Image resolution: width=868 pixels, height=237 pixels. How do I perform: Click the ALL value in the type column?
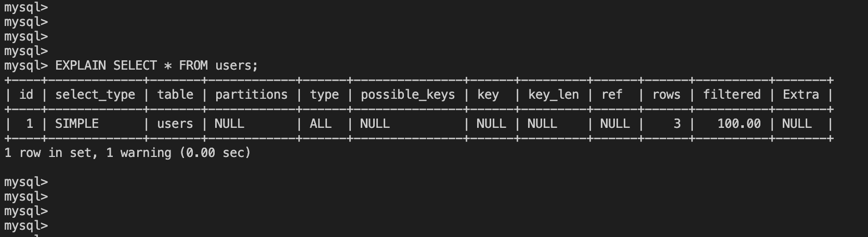click(x=321, y=124)
